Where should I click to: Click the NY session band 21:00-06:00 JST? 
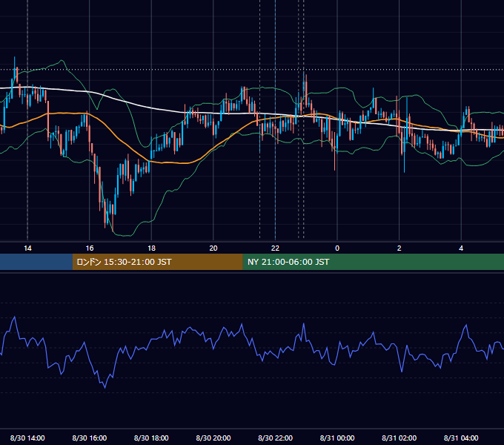[373, 262]
